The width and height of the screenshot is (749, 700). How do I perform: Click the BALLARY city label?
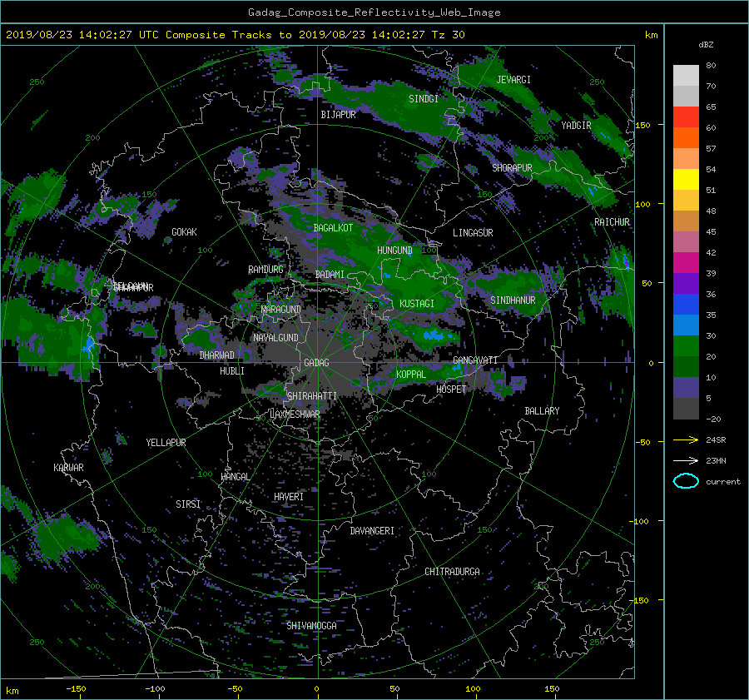[542, 411]
